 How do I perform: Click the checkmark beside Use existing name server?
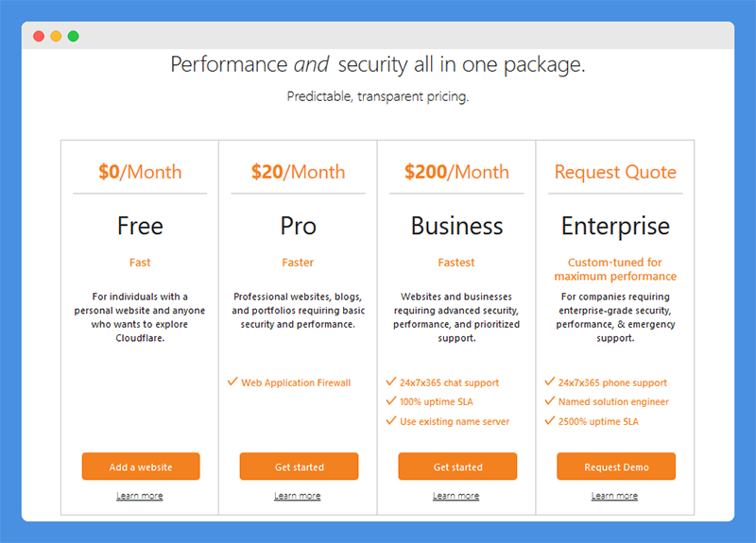pyautogui.click(x=391, y=420)
